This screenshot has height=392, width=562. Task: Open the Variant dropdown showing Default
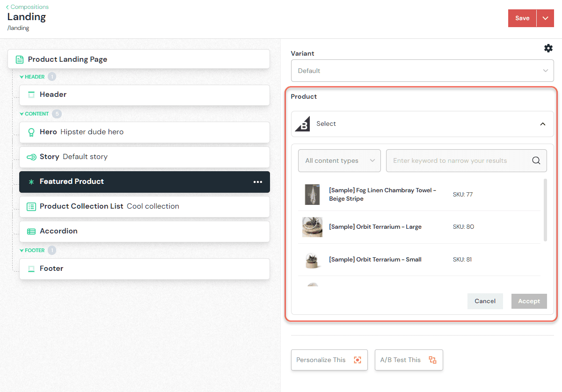[x=422, y=70]
